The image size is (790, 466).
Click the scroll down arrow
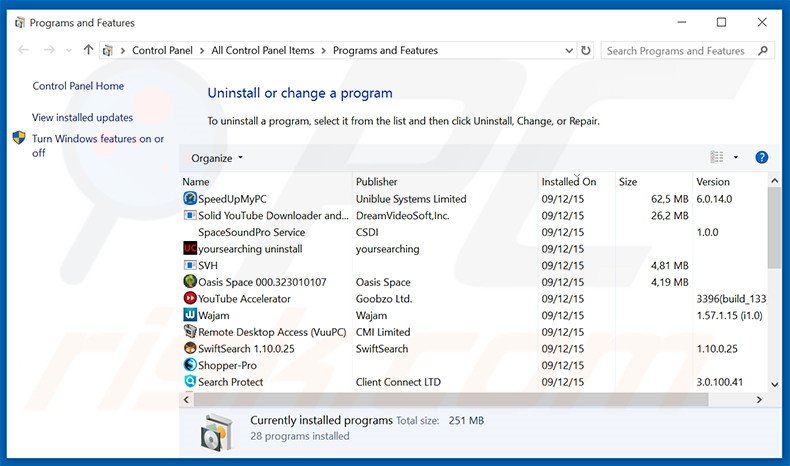[x=774, y=384]
